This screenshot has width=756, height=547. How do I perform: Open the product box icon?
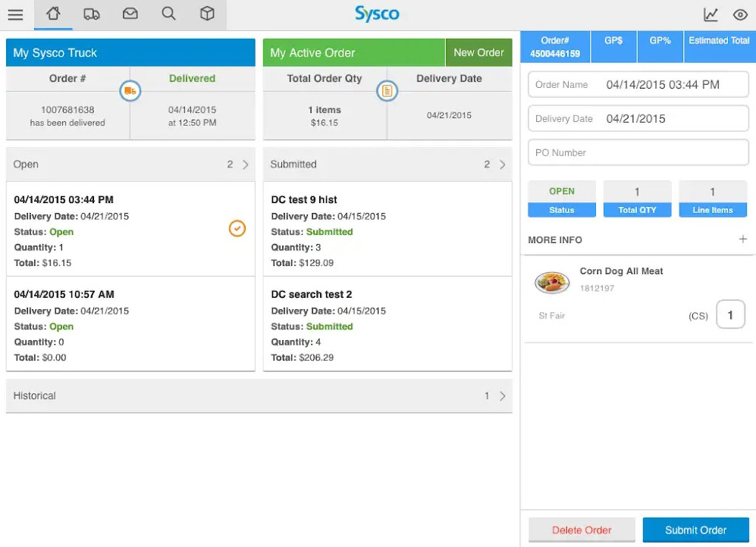tap(207, 14)
